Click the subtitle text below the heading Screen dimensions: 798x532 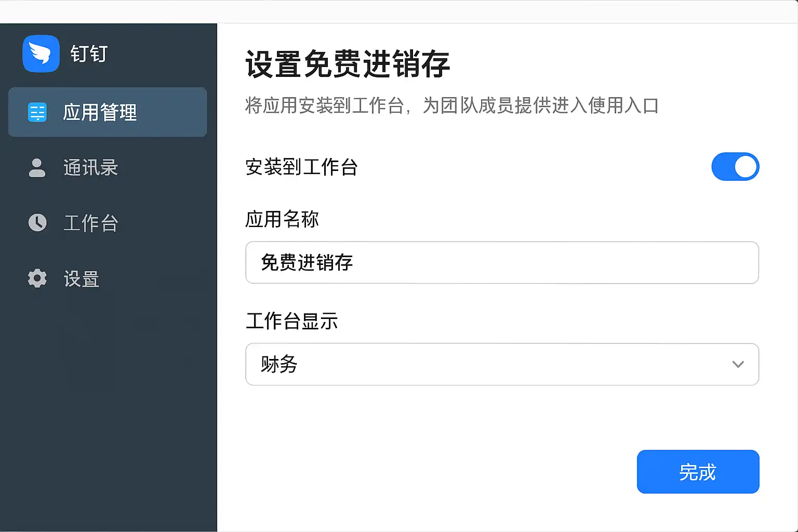tap(451, 105)
